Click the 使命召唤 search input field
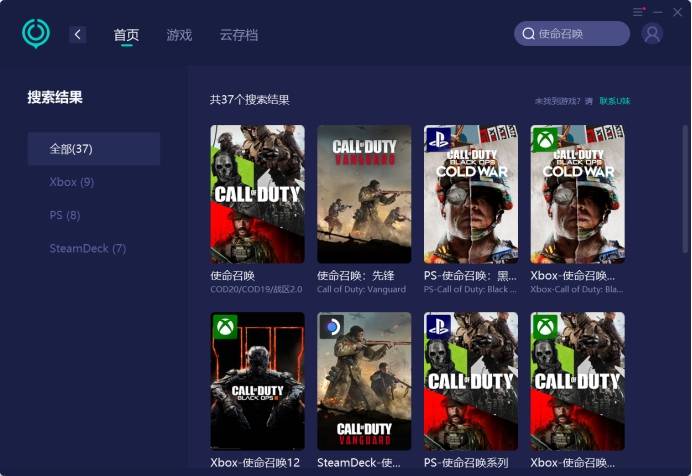 (580, 34)
